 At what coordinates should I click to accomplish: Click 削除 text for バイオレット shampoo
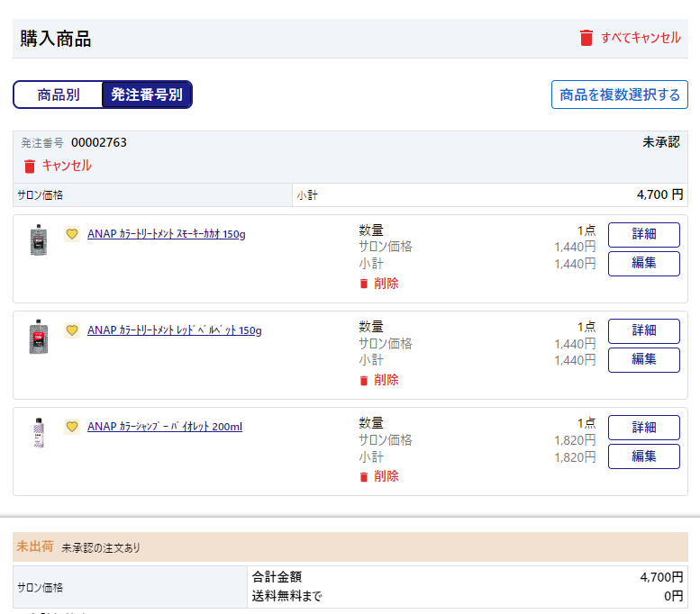pos(386,476)
